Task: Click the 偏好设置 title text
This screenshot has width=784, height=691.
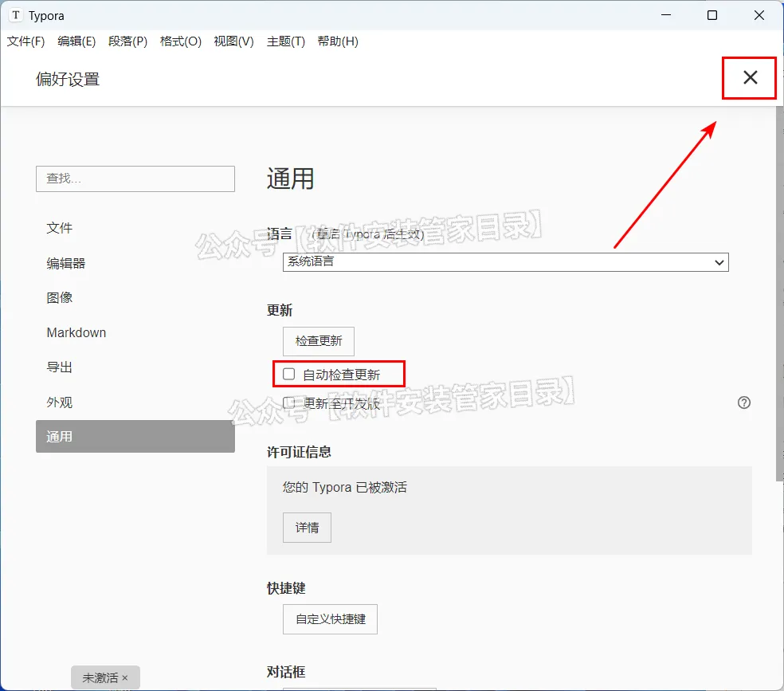Action: tap(68, 80)
